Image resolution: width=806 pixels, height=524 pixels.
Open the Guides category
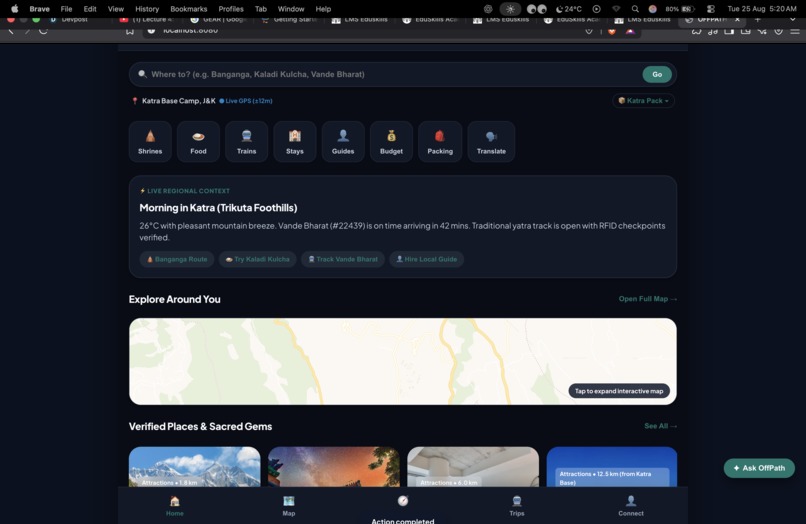click(x=343, y=142)
